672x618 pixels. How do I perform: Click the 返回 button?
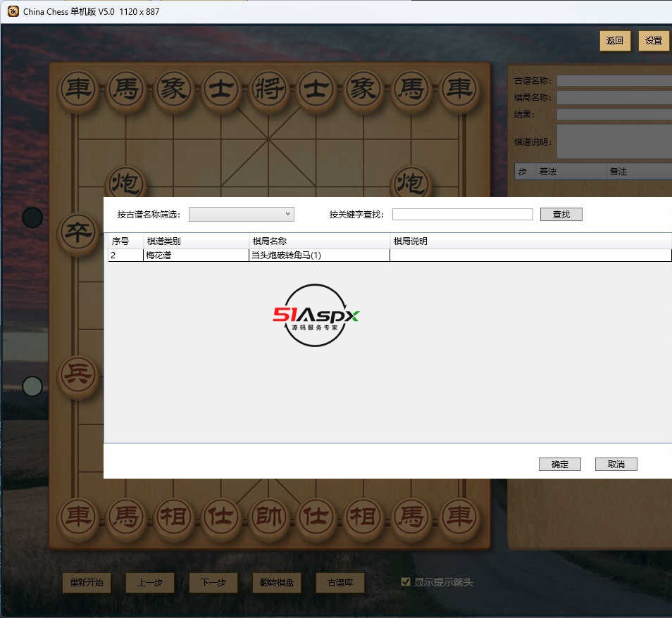point(615,41)
